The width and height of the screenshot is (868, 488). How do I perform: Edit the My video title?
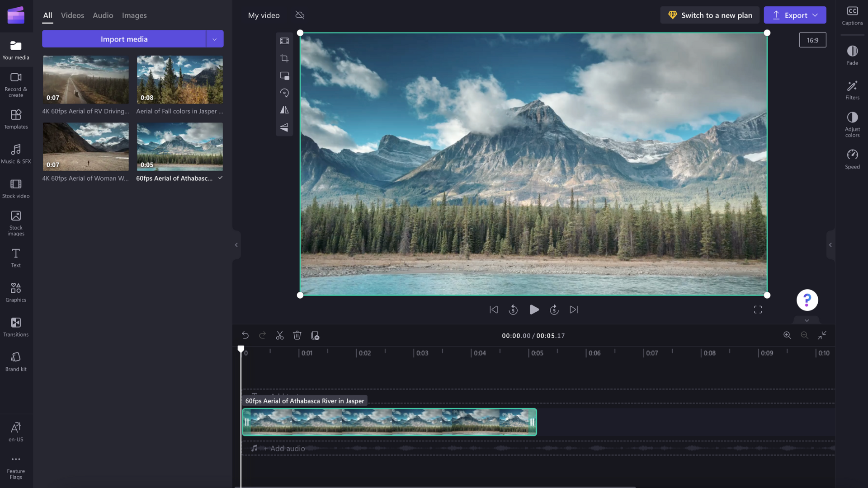click(264, 15)
